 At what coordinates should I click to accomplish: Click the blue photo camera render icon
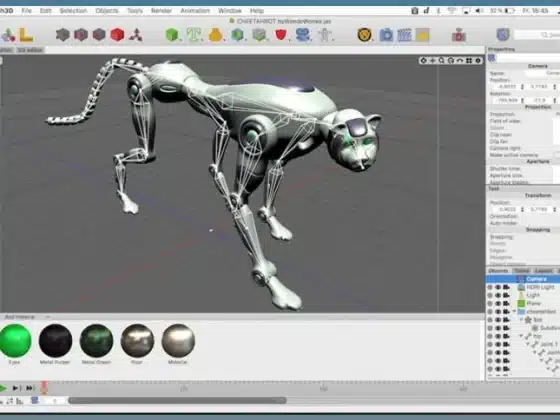386,35
